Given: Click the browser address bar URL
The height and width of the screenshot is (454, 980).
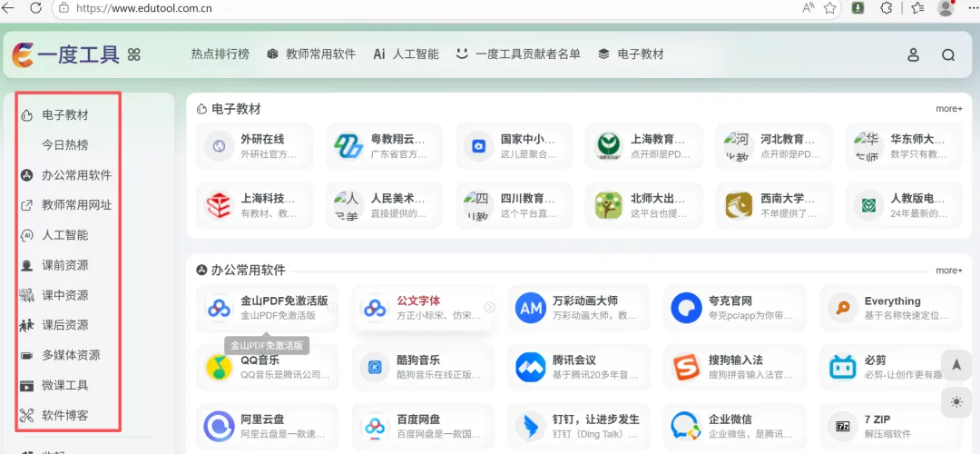Looking at the screenshot, I should click(x=143, y=8).
